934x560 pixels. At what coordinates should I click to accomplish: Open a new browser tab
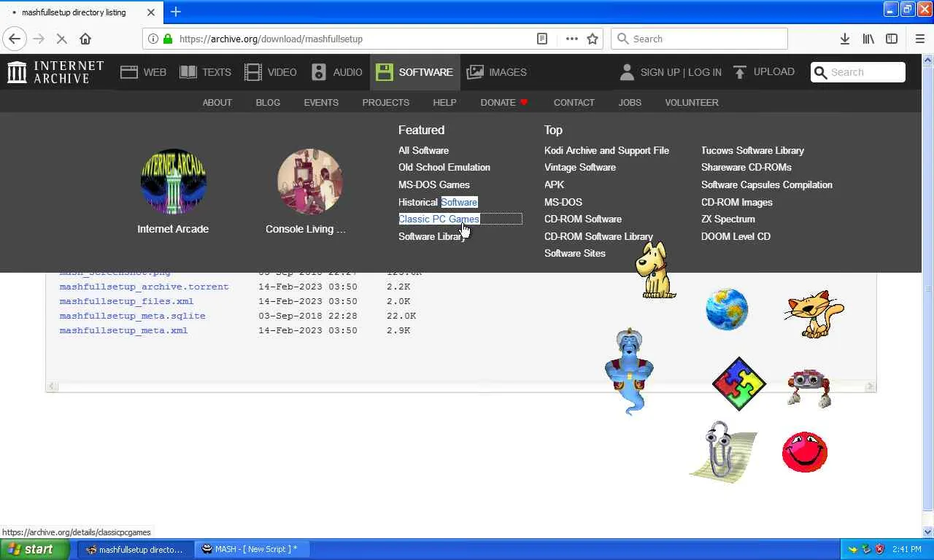pos(175,12)
